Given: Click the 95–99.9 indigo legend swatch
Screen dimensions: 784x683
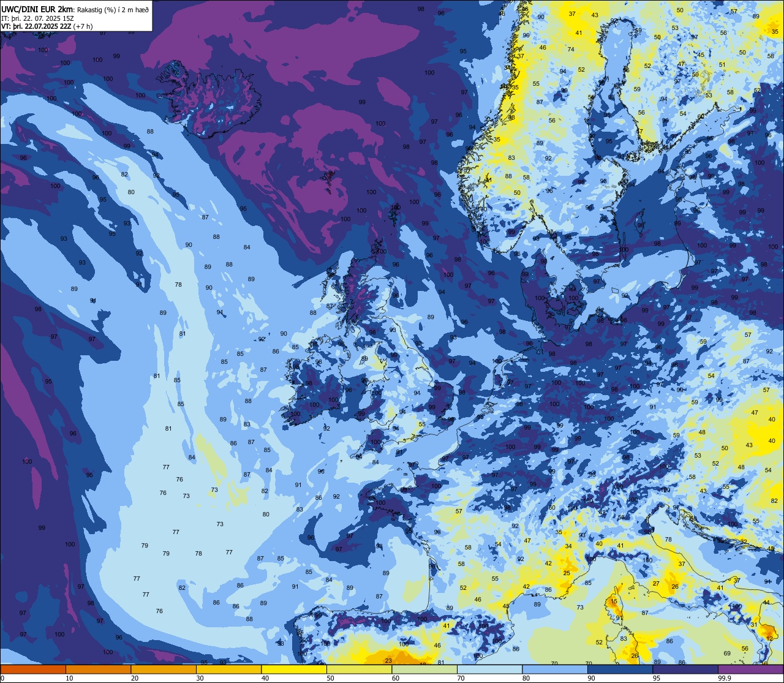Looking at the screenshot, I should click(x=685, y=669).
